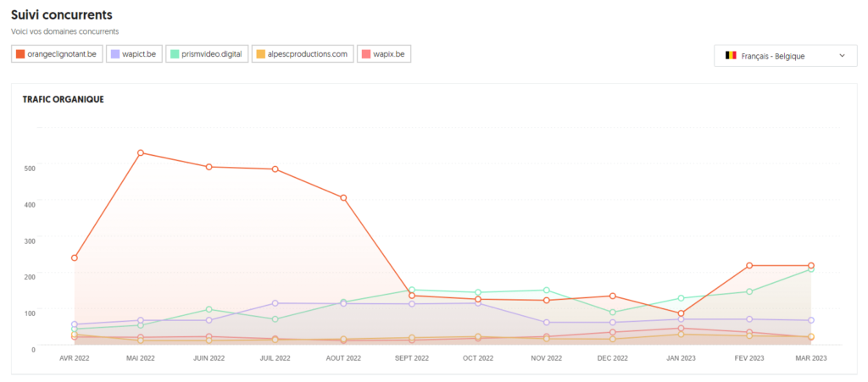Click the pink data point at JAN 2023

pyautogui.click(x=681, y=329)
